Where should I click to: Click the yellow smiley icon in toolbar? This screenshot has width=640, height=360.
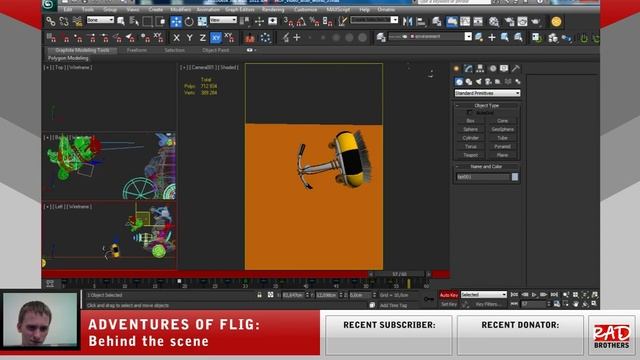pyautogui.click(x=556, y=21)
